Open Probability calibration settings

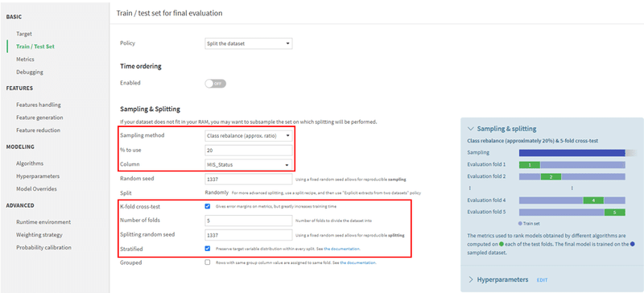tap(43, 247)
